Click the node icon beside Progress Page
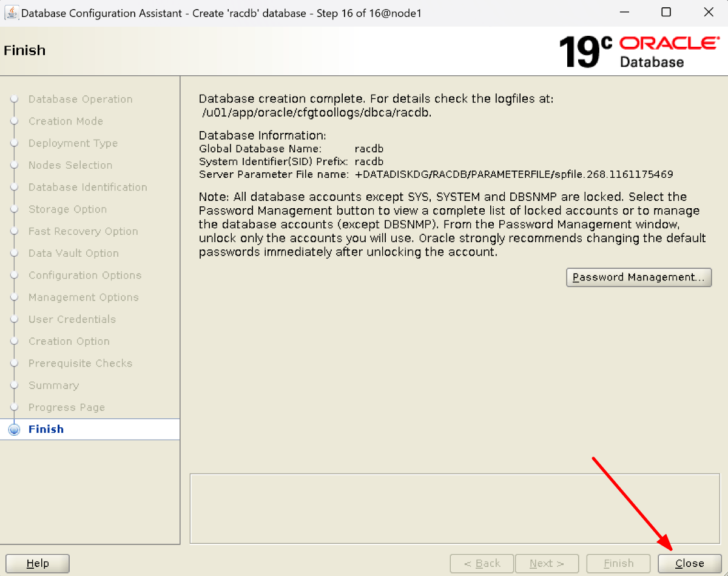The width and height of the screenshot is (728, 576). coord(14,407)
